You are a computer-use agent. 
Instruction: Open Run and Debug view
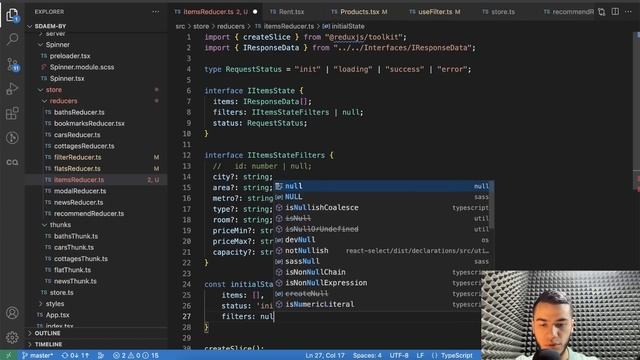pos(12,89)
